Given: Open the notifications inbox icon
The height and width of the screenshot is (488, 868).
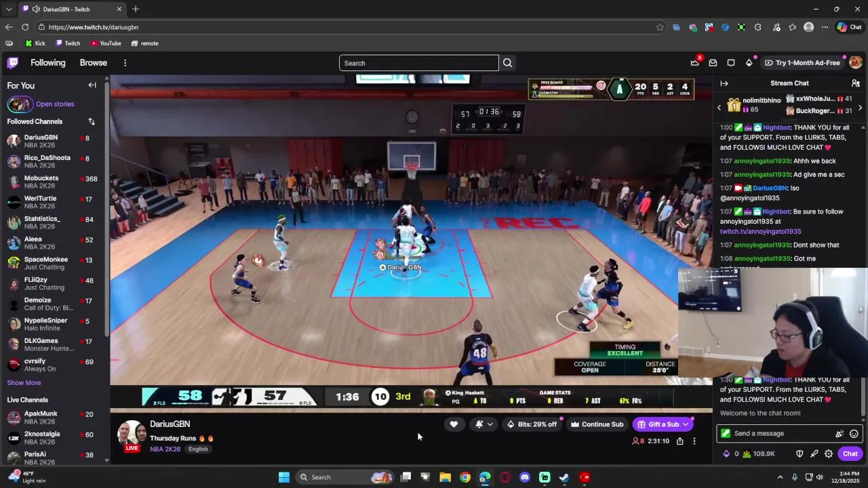Looking at the screenshot, I should point(713,62).
